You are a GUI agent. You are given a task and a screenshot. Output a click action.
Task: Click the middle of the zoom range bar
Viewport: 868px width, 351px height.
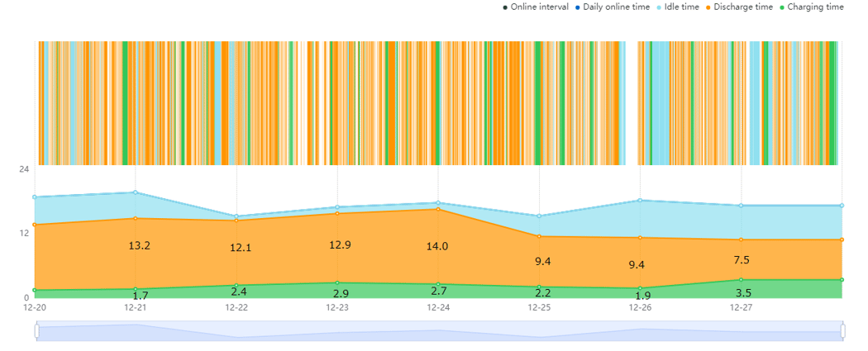tap(440, 330)
